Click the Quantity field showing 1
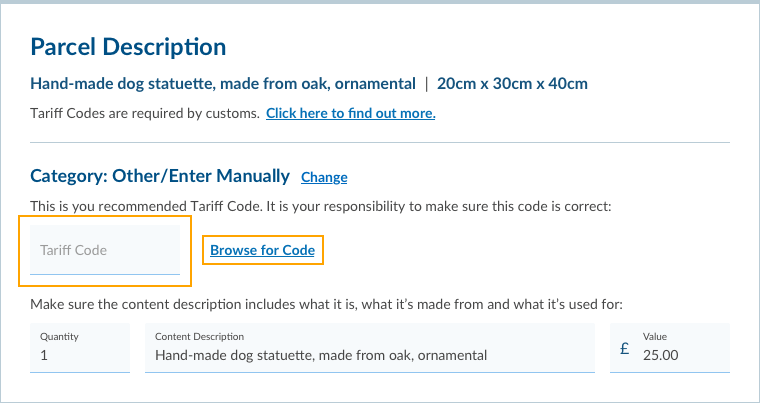 point(80,355)
